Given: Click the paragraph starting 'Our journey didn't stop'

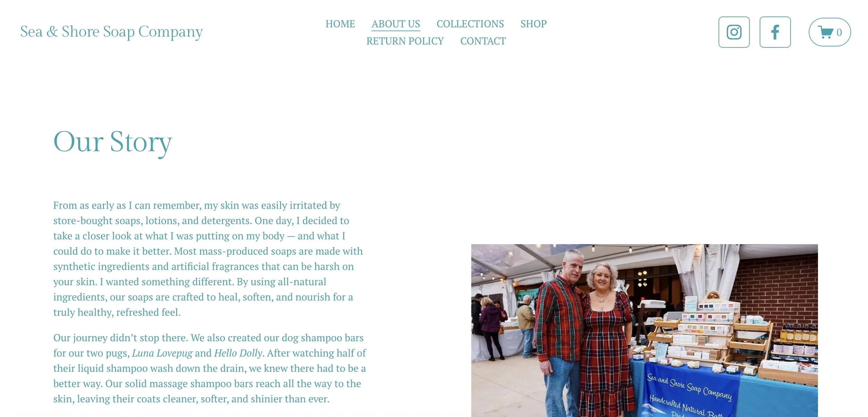Looking at the screenshot, I should click(x=210, y=368).
